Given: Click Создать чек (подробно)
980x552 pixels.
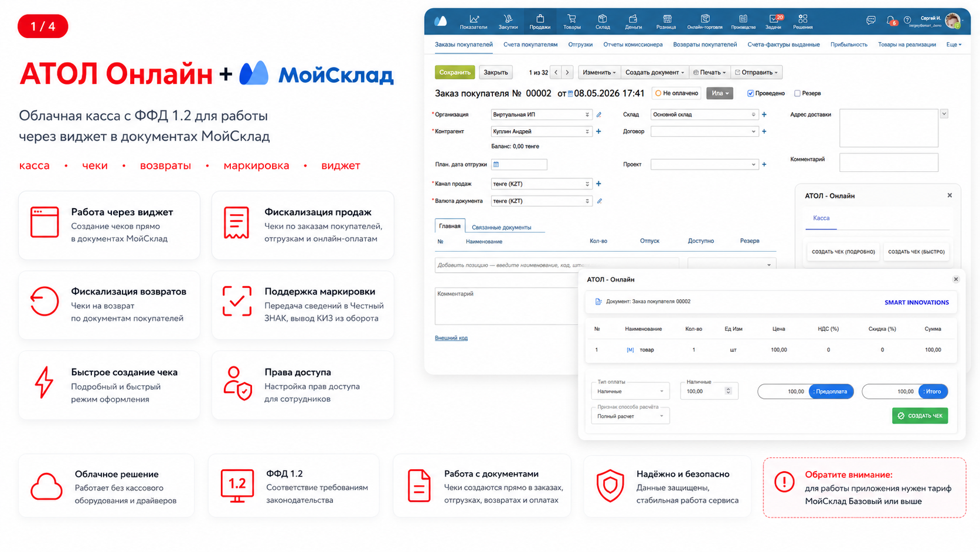Looking at the screenshot, I should point(843,252).
